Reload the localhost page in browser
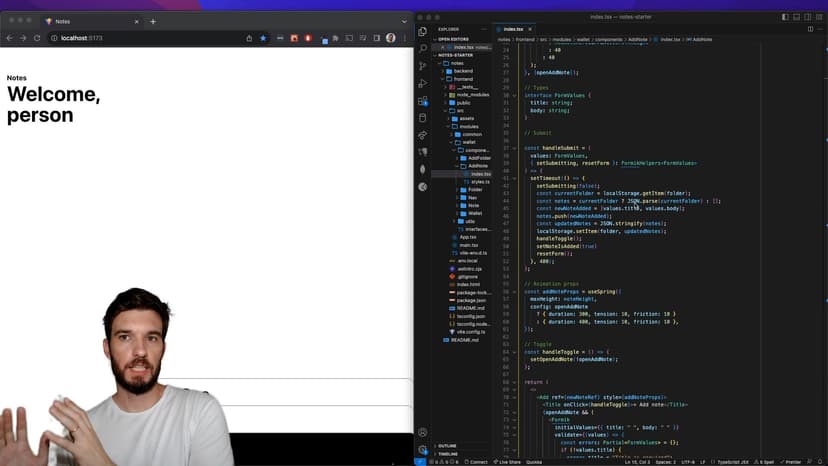 (38, 38)
